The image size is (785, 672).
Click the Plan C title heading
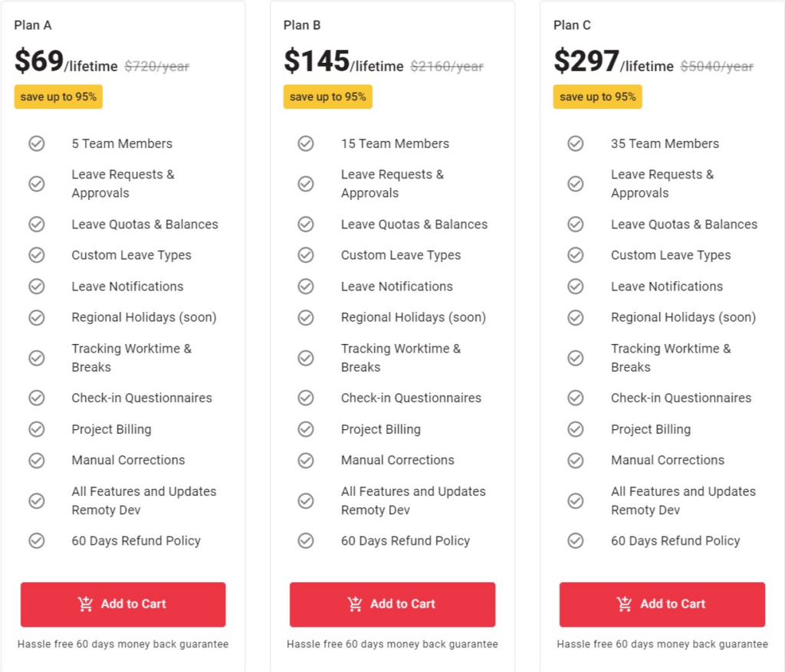coord(572,25)
